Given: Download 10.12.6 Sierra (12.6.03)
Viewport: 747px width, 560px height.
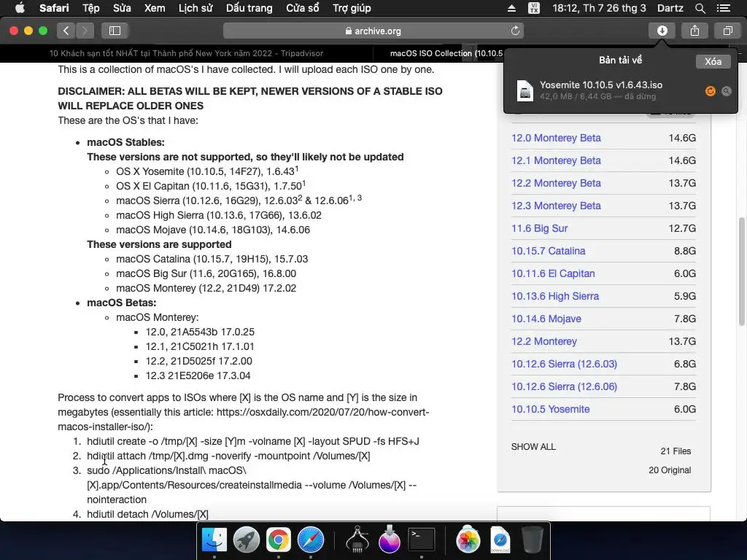Looking at the screenshot, I should pyautogui.click(x=564, y=365).
